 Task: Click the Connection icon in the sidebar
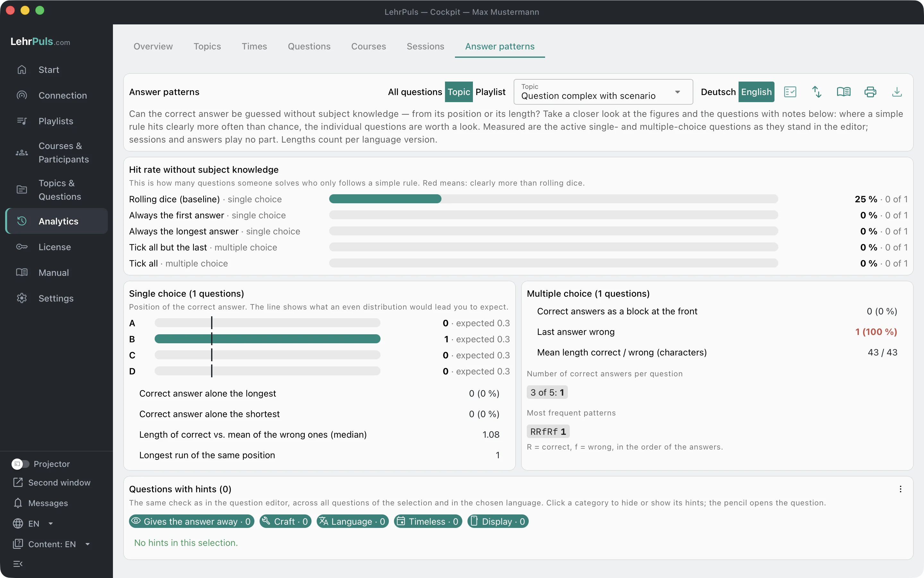coord(22,95)
